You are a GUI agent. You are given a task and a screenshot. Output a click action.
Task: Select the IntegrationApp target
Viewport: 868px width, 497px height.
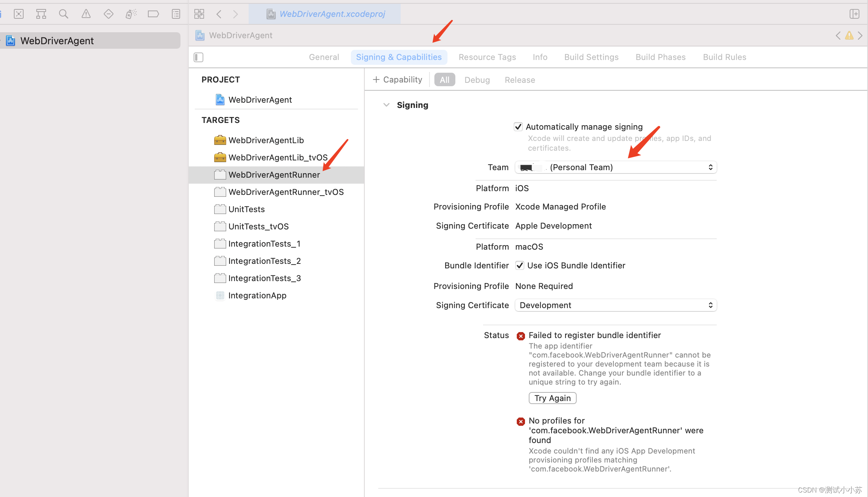(x=257, y=295)
